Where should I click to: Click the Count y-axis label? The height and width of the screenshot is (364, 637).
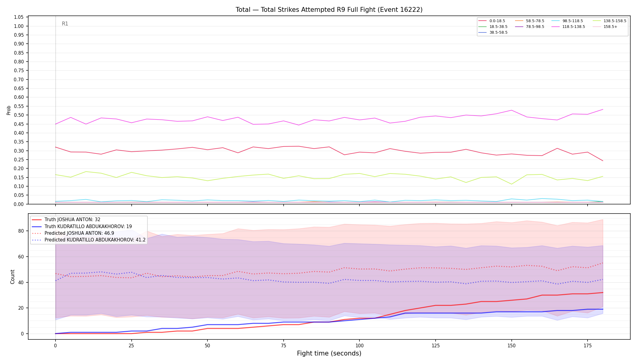[x=12, y=277]
